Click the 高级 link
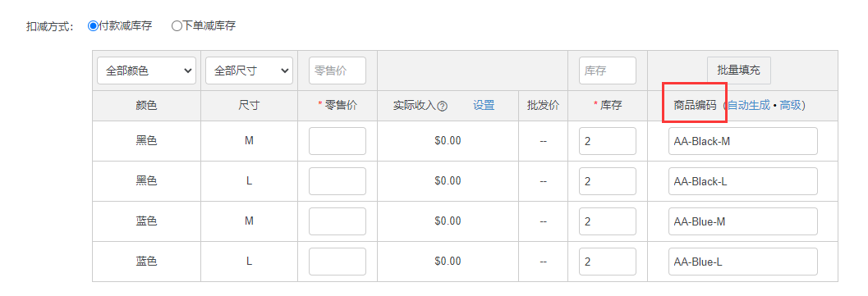 791,106
